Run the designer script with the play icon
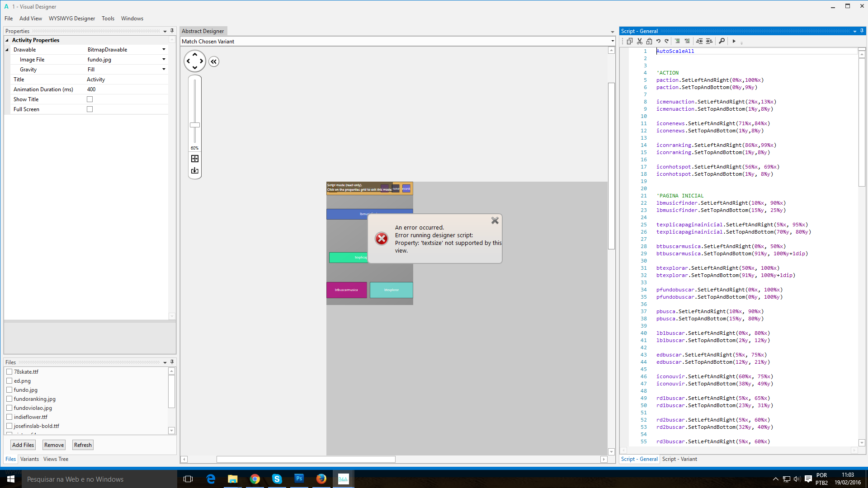 [734, 41]
